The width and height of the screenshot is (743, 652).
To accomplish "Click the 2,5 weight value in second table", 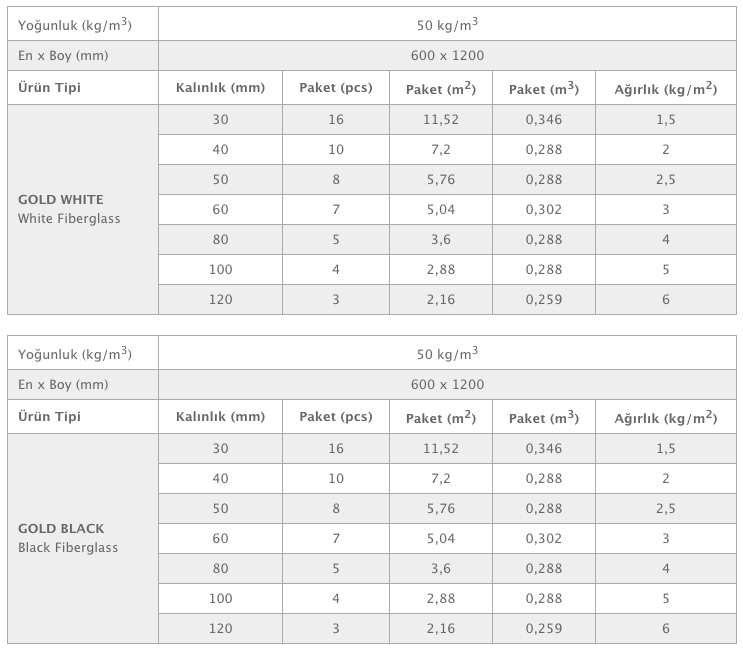I will [x=666, y=508].
